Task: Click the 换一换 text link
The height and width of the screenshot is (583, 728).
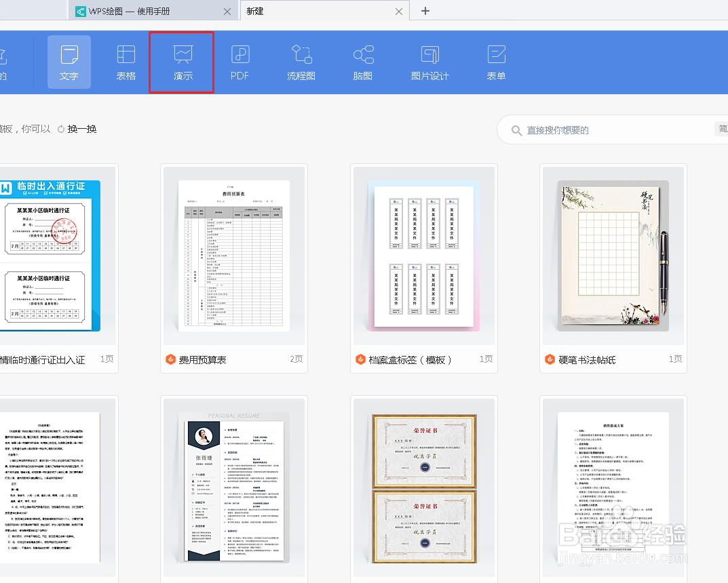Action: [x=81, y=129]
